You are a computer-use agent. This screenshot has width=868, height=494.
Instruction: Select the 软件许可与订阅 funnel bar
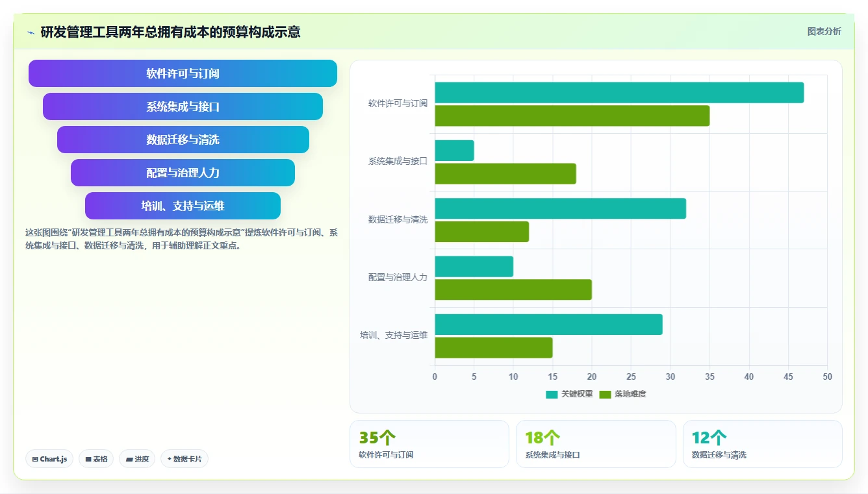coord(183,73)
